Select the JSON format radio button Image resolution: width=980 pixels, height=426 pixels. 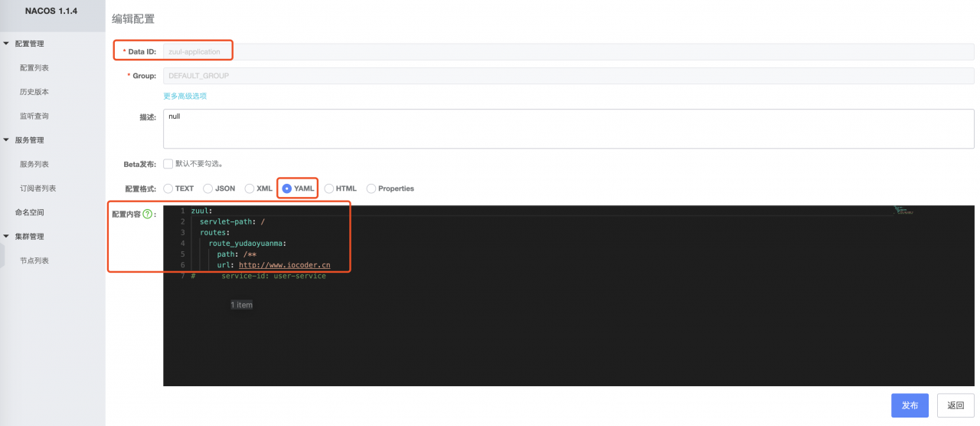click(208, 188)
